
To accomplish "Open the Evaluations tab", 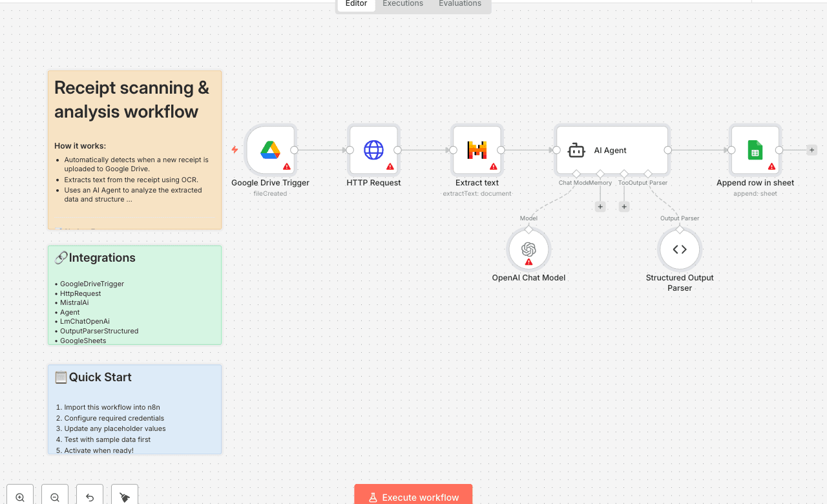I will (459, 4).
